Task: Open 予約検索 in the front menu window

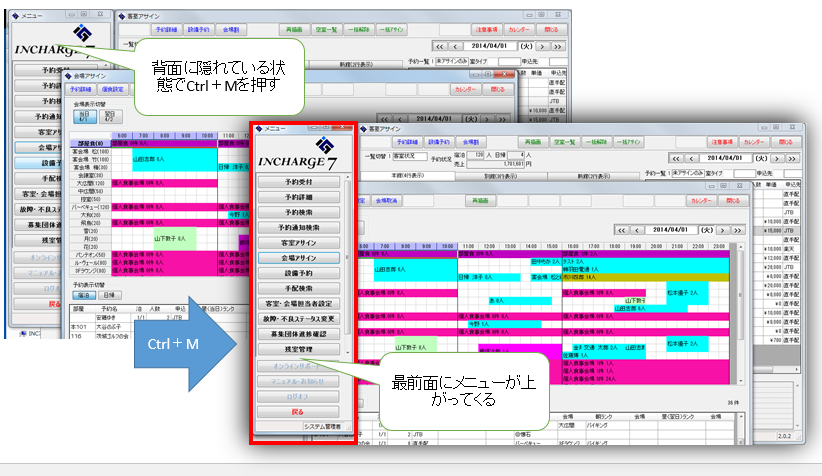Action: pyautogui.click(x=298, y=212)
